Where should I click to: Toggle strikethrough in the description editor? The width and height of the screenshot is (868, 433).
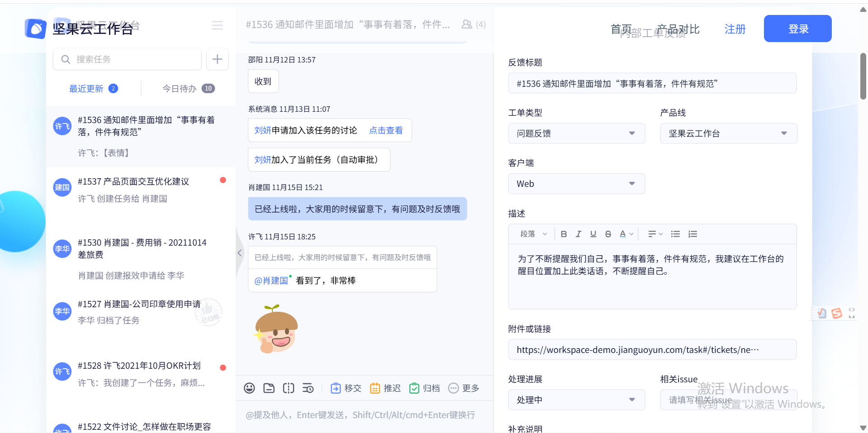click(608, 234)
